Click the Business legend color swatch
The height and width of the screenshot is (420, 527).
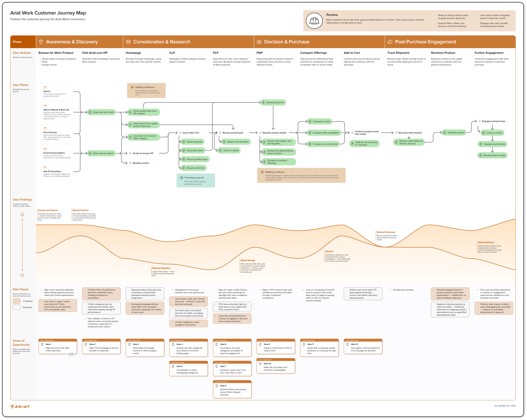pyautogui.click(x=17, y=307)
